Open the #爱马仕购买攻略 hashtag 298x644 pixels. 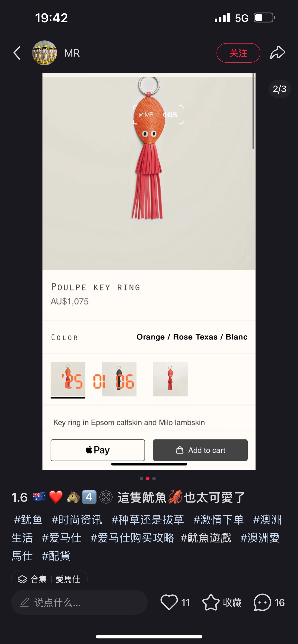point(132,538)
